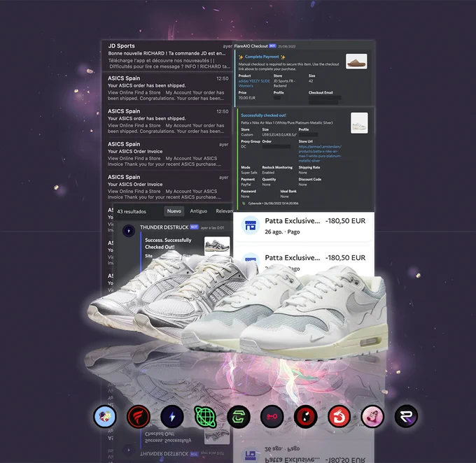Click the PayPal payment value
Viewport: 476px width, 463px height.
pos(246,185)
